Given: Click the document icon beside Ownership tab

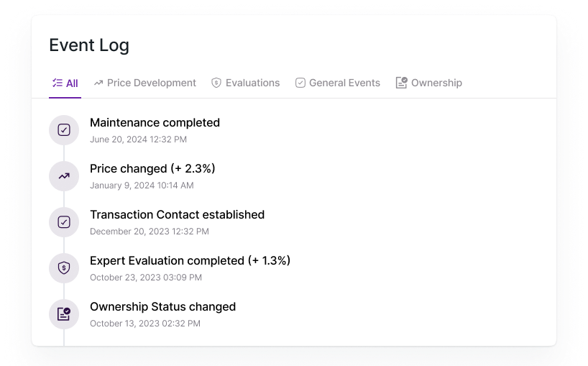Looking at the screenshot, I should click(x=402, y=83).
